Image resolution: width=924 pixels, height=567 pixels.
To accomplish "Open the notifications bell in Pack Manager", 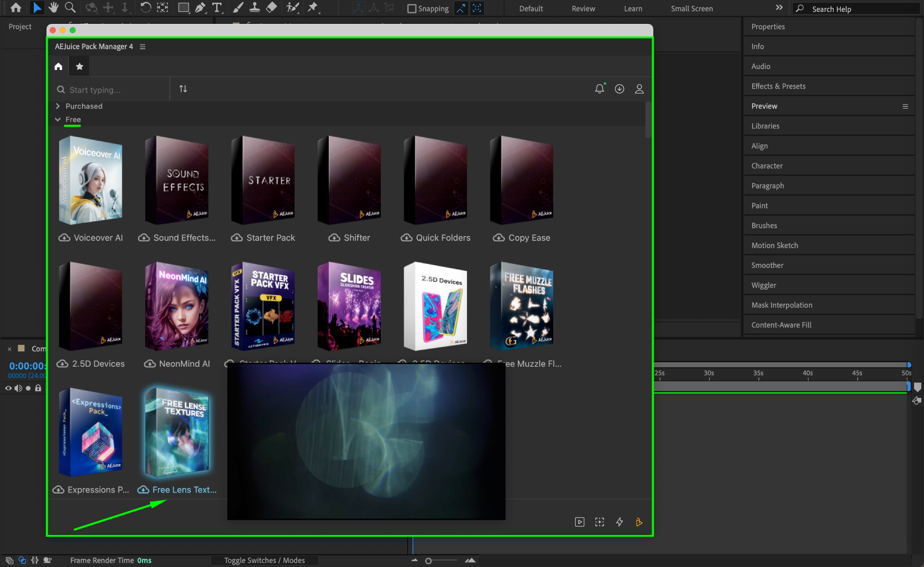I will coord(599,89).
